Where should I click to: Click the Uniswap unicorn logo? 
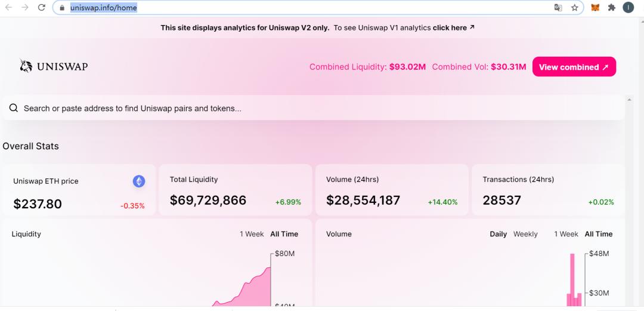pos(26,66)
